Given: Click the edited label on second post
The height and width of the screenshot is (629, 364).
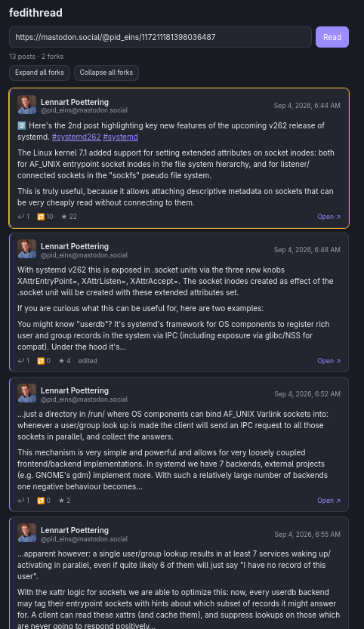Looking at the screenshot, I should click(88, 361).
